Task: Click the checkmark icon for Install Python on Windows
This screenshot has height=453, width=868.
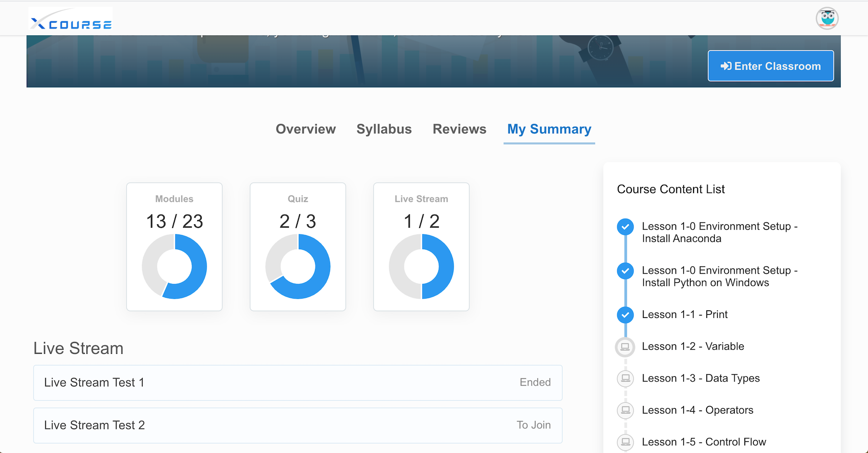Action: 626,271
